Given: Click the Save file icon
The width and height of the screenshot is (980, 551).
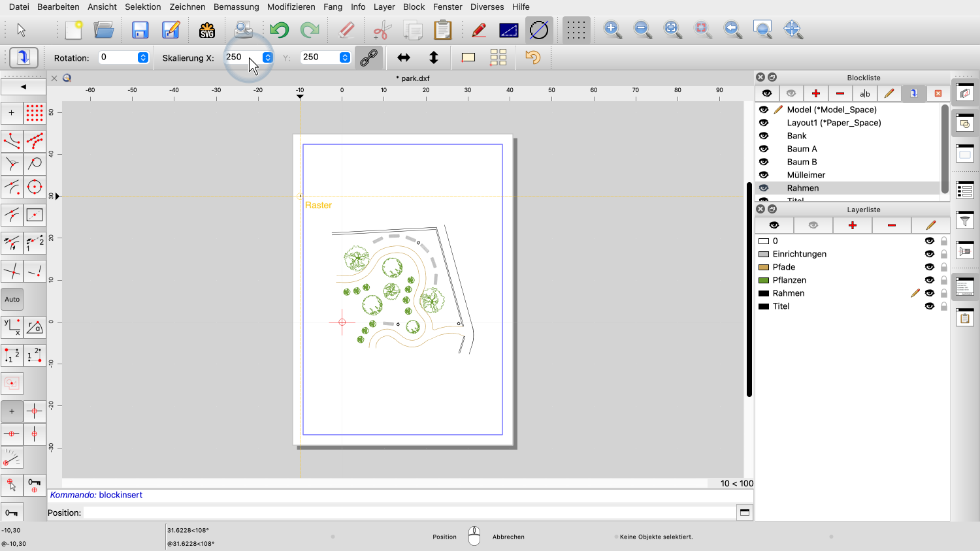Looking at the screenshot, I should pyautogui.click(x=140, y=30).
